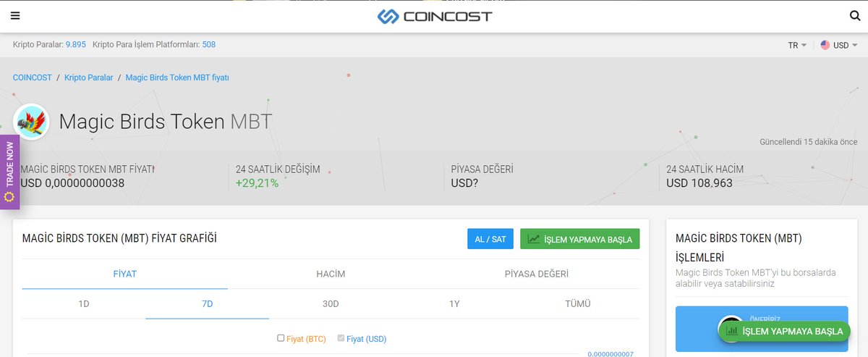Click the blue Önerimiz recommendation card

(762, 329)
